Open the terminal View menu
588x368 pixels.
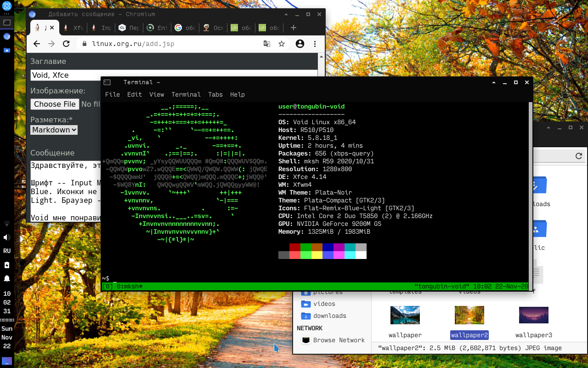point(157,94)
